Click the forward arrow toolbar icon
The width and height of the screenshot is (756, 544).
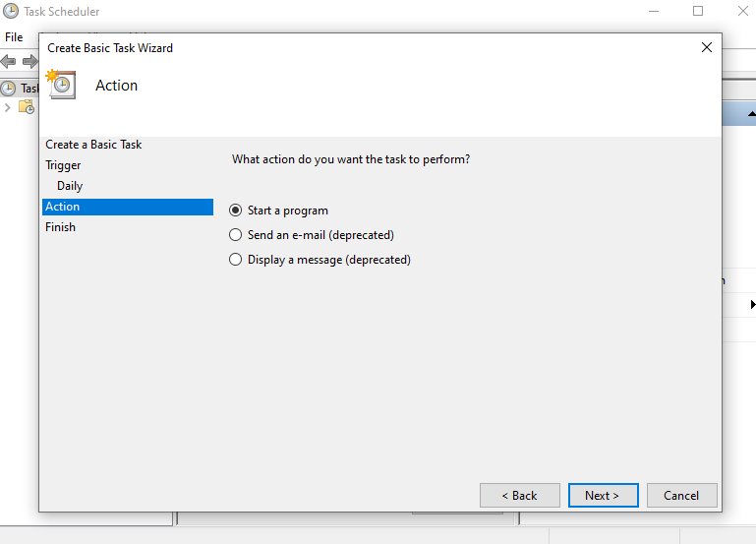(29, 61)
